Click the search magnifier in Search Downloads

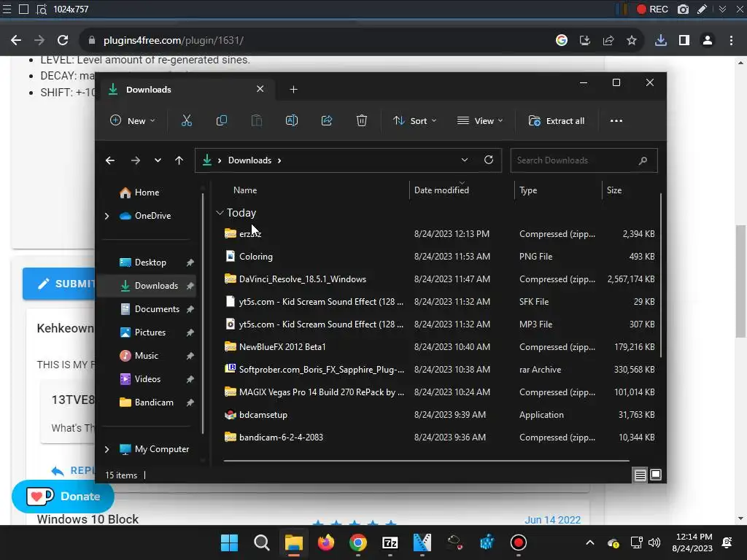(643, 160)
